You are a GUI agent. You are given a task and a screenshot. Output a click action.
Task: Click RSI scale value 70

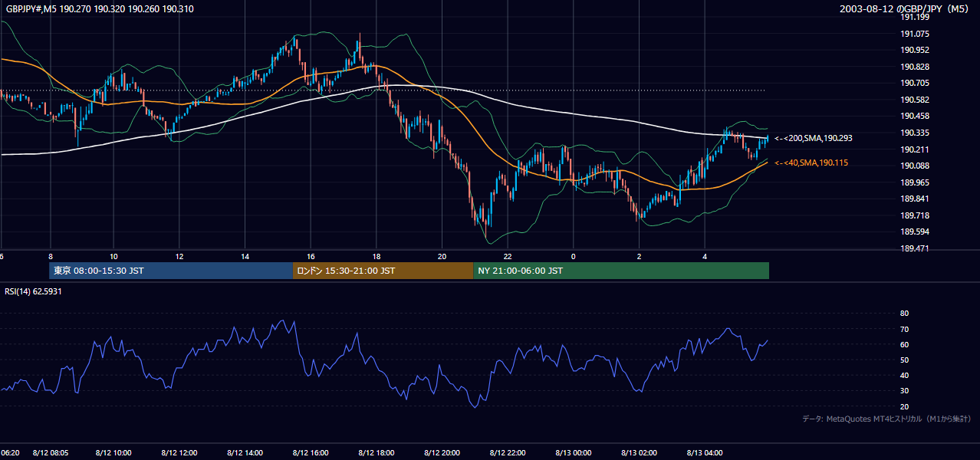(x=904, y=329)
